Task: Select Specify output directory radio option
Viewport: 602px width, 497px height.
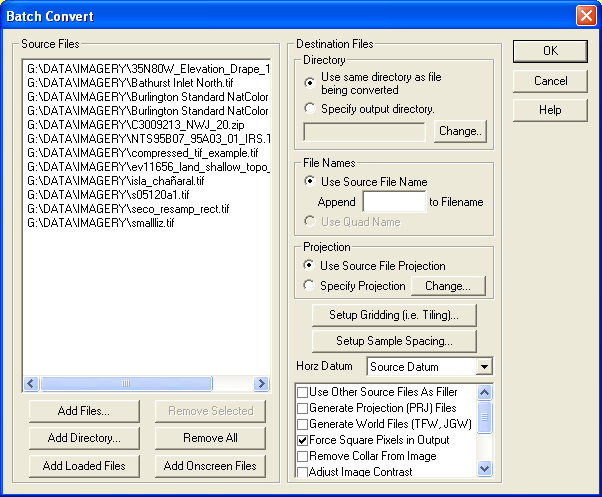Action: [x=311, y=108]
